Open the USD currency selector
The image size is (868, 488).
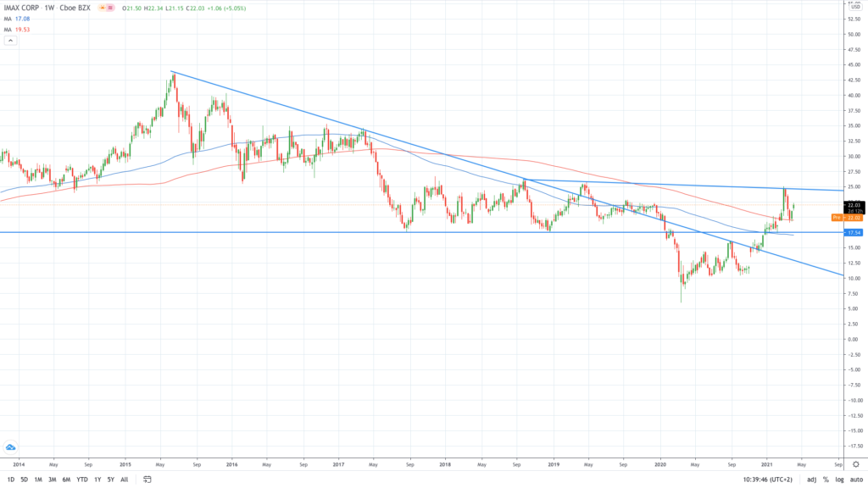point(854,7)
